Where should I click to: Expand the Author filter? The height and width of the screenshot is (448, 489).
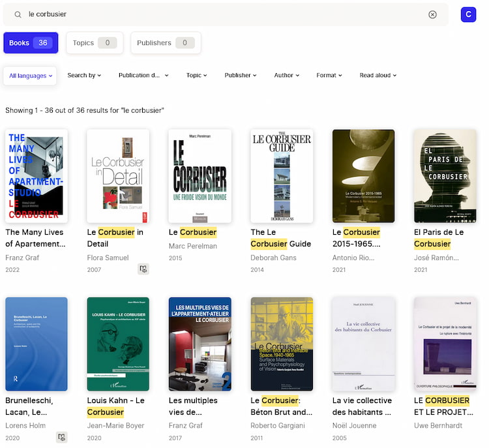(x=287, y=76)
